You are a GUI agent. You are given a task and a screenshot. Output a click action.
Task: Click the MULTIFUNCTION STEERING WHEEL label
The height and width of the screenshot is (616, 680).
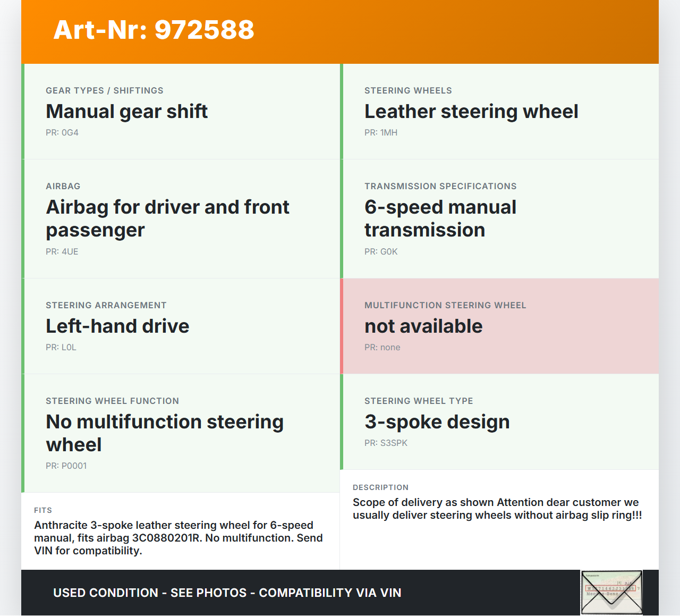(445, 306)
